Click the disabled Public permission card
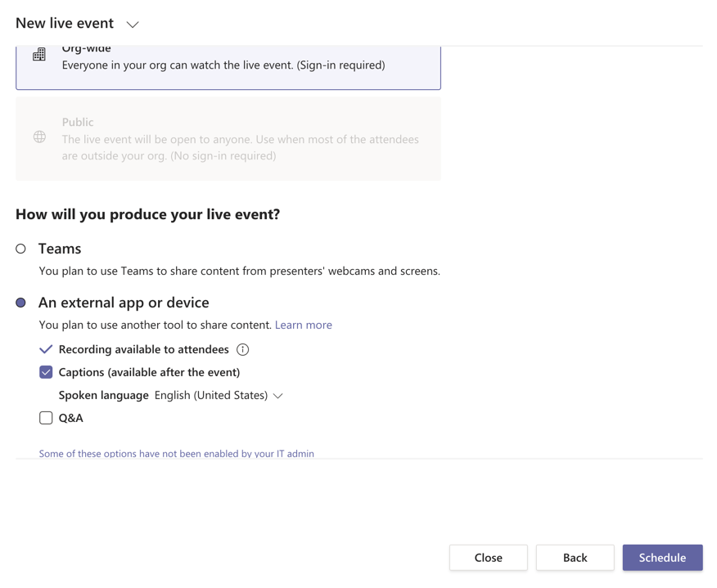717x588 pixels. click(228, 138)
